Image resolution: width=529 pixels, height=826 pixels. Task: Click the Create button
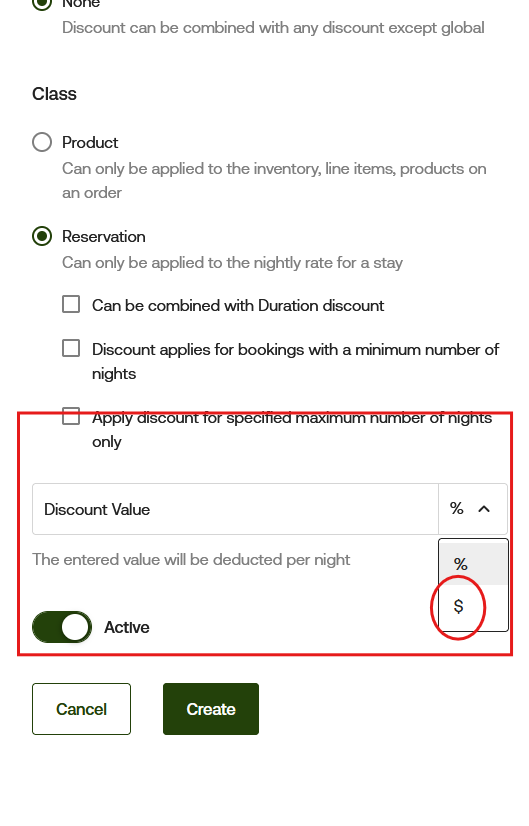211,709
